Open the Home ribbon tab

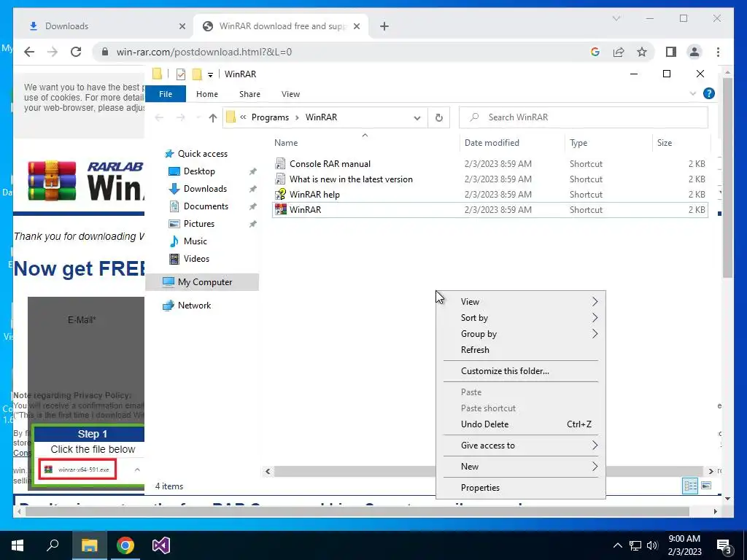206,94
